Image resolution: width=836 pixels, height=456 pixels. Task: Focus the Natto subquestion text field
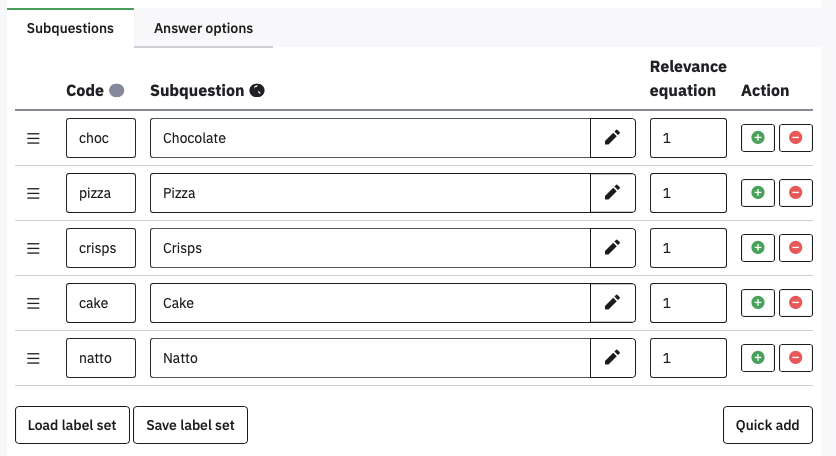[370, 357]
